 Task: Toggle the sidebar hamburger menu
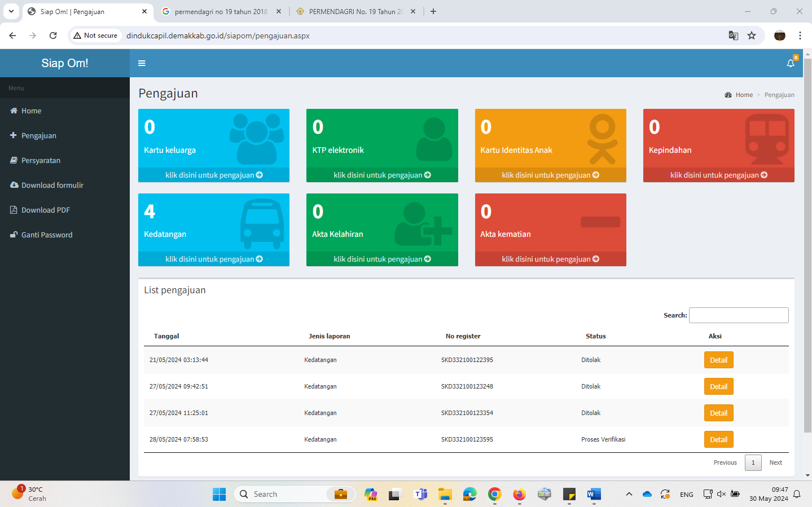[142, 63]
